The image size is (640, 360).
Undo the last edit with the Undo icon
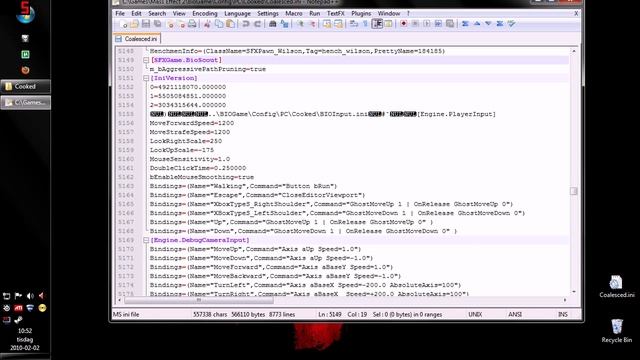(246, 24)
